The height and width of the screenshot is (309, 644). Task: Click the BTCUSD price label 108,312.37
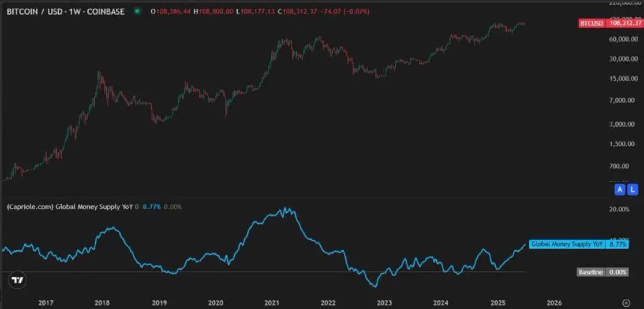(611, 23)
